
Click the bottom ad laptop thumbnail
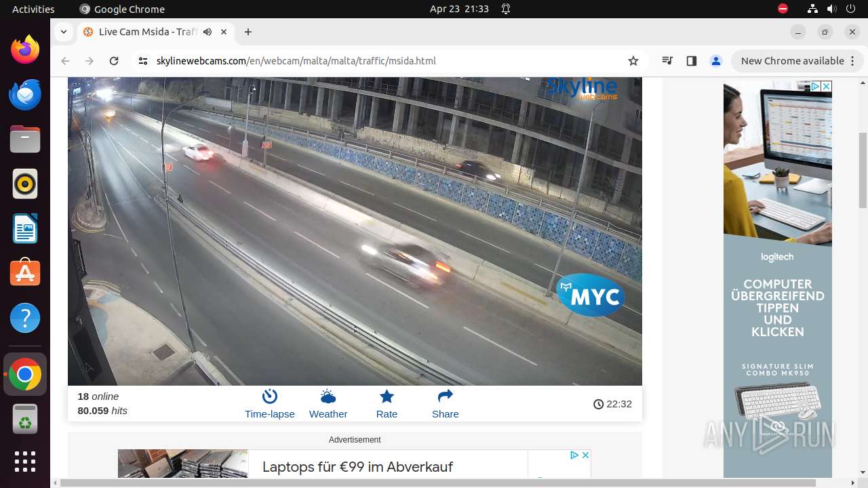pos(183,464)
